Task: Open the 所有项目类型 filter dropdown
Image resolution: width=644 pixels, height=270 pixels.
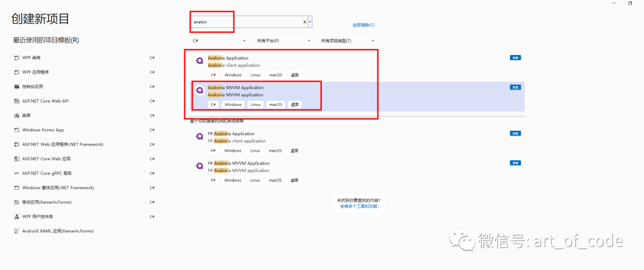Action: [348, 41]
